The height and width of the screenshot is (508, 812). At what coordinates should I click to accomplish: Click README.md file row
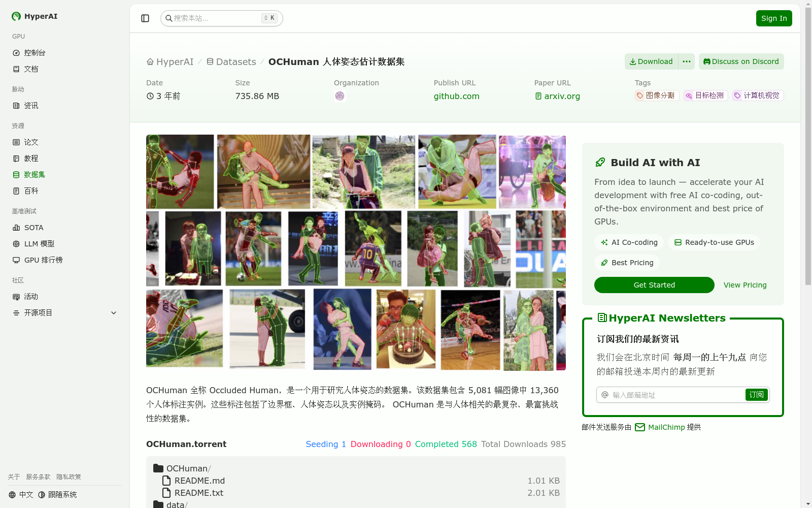coord(356,481)
